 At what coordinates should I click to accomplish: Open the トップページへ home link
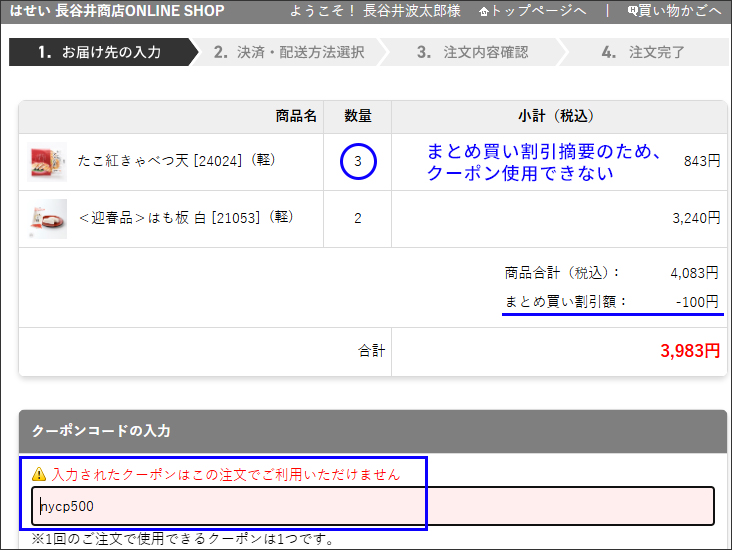pos(532,10)
